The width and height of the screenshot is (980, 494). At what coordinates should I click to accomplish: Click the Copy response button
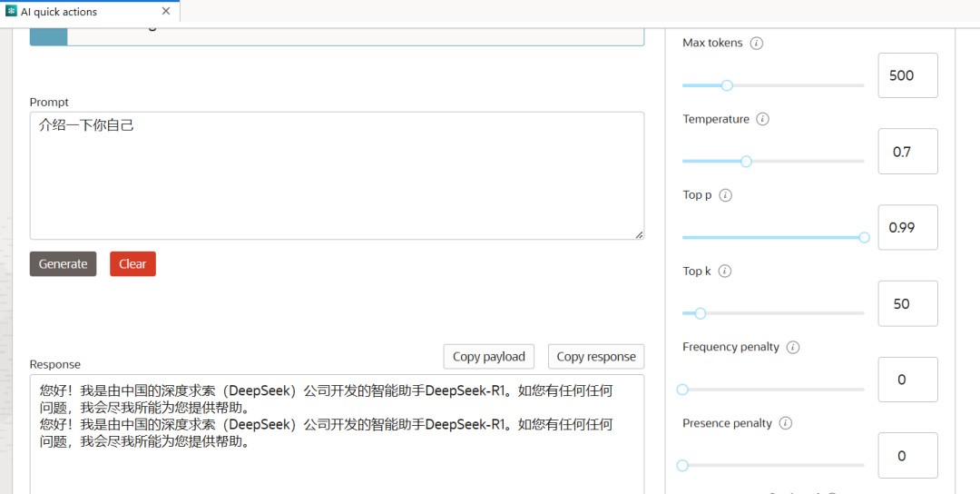pyautogui.click(x=596, y=357)
